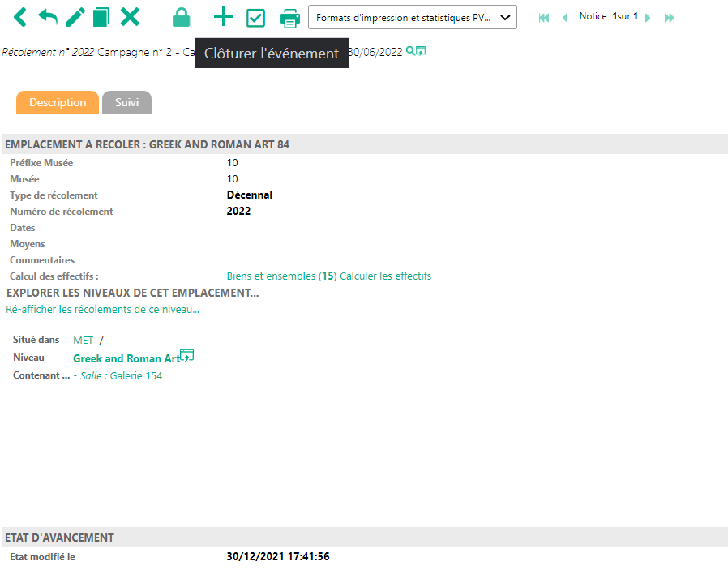Open title record in a new window icon
The height and width of the screenshot is (574, 728).
(421, 51)
